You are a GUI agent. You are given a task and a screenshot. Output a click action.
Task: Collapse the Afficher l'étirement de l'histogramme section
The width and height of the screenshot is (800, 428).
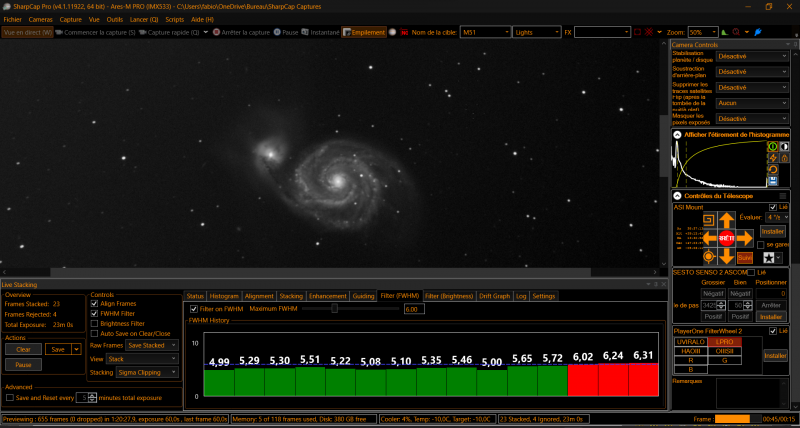pyautogui.click(x=677, y=135)
